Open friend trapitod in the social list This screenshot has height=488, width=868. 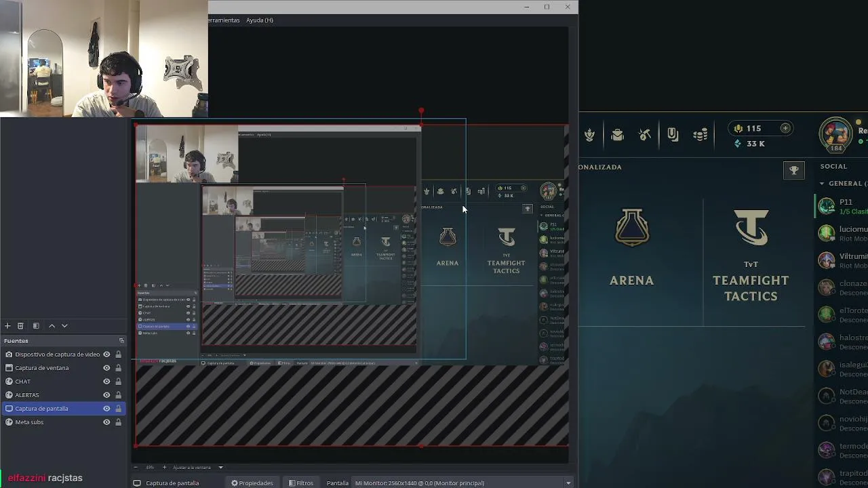tap(842, 477)
